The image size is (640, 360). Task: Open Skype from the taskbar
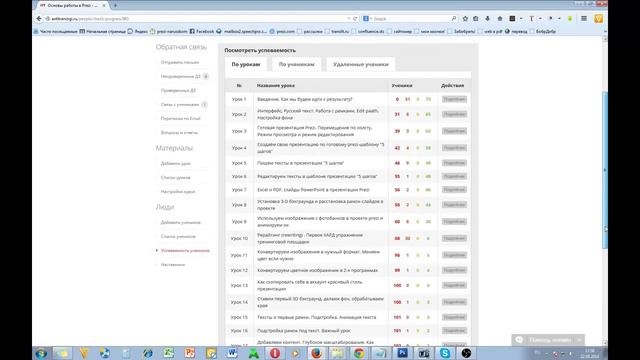(x=445, y=353)
